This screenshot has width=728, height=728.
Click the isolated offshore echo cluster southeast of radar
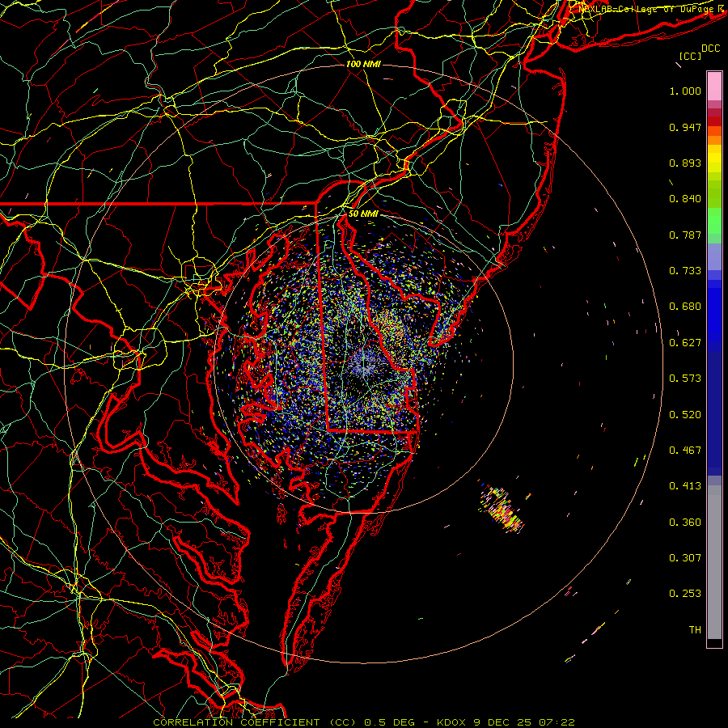click(x=502, y=508)
